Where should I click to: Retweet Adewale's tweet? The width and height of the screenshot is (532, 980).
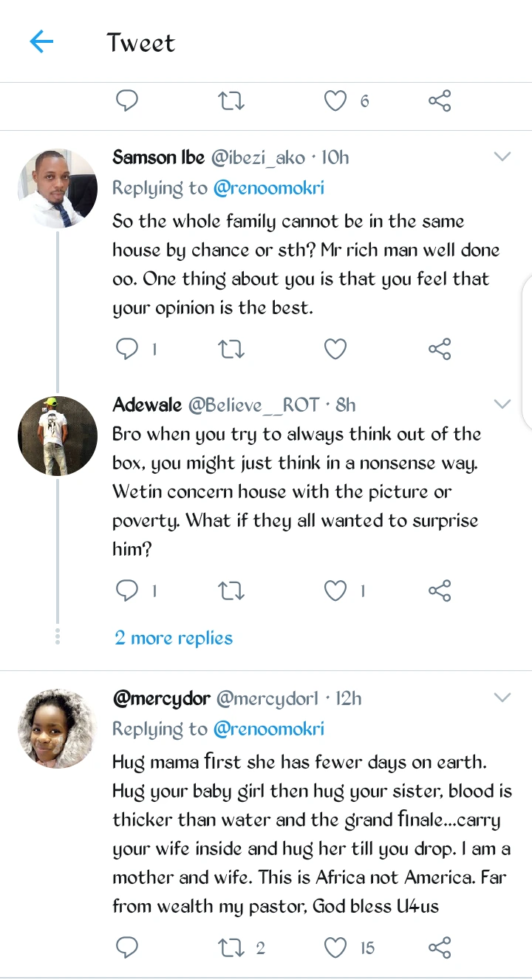pos(231,590)
